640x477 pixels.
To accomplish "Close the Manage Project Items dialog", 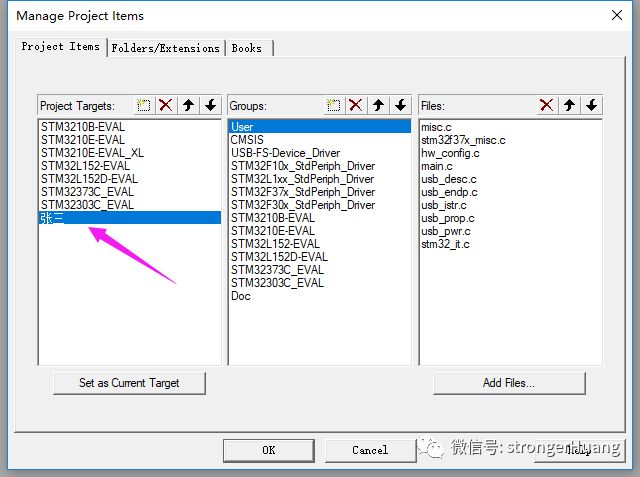I will tap(617, 16).
